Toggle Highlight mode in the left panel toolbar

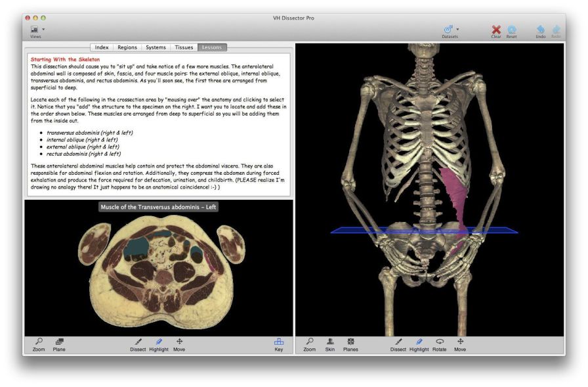159,343
